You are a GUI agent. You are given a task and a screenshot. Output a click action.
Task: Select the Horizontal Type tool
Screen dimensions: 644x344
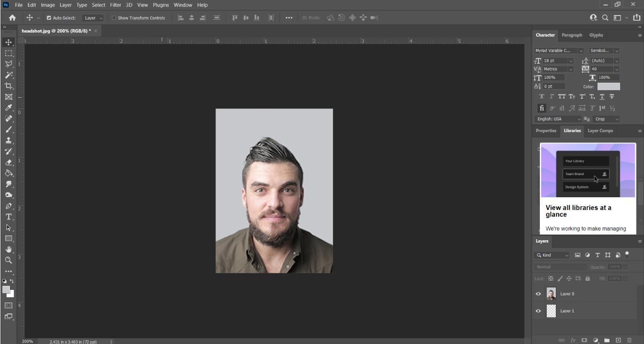(8, 217)
